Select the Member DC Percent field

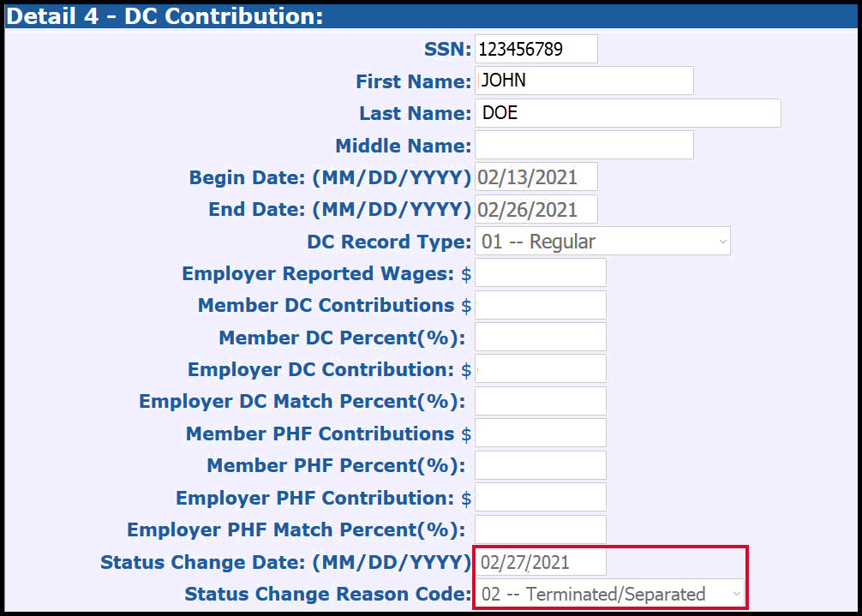coord(540,337)
